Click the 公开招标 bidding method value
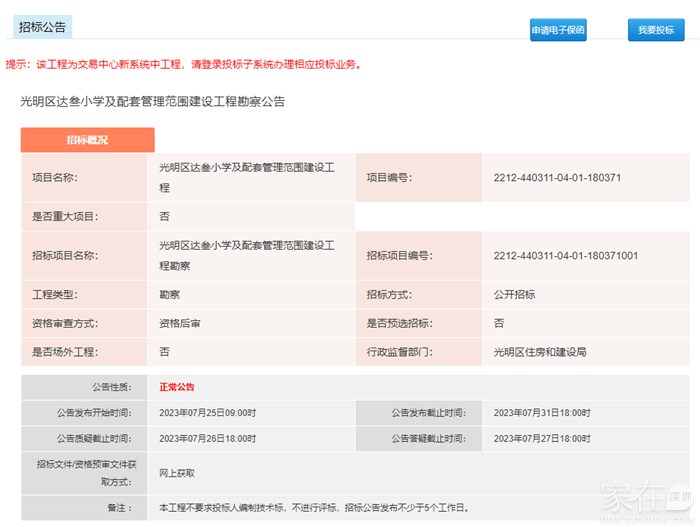Screen dimensions: 700x527 [514, 294]
